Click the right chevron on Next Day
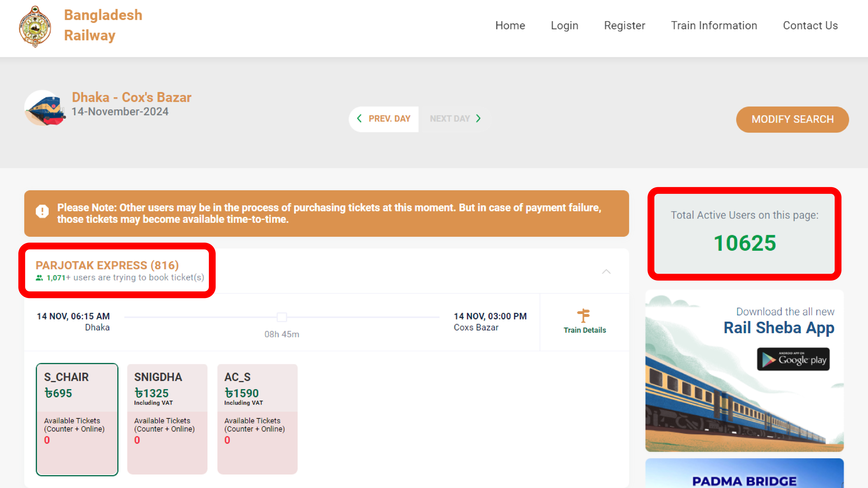 [478, 119]
